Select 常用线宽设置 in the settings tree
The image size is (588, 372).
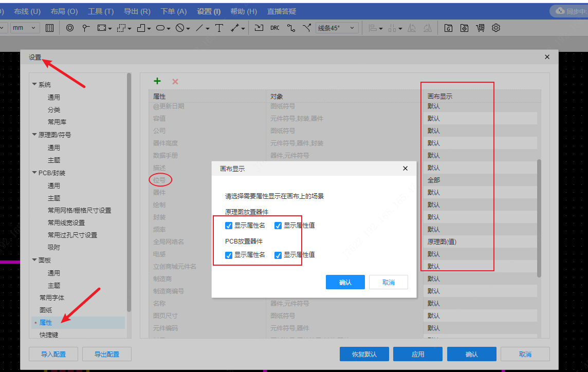[66, 223]
